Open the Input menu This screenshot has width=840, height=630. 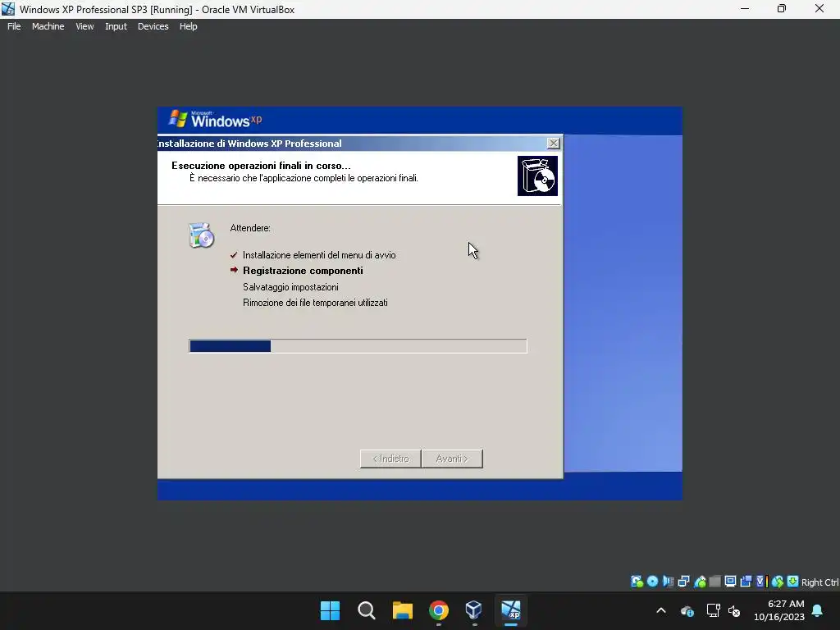pyautogui.click(x=116, y=26)
